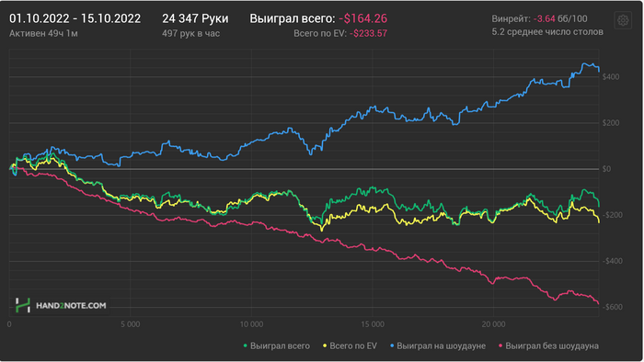Click the 10 000 x-axis label
The width and height of the screenshot is (644, 362).
251,324
